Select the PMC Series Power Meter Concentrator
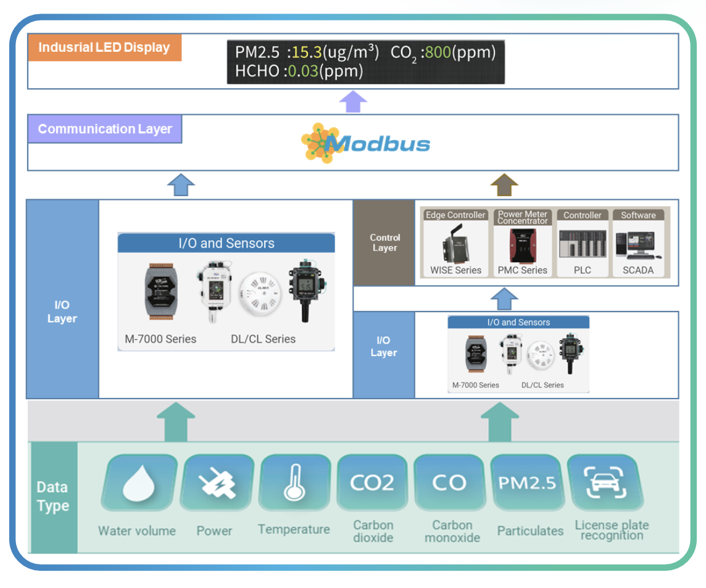 click(x=522, y=244)
